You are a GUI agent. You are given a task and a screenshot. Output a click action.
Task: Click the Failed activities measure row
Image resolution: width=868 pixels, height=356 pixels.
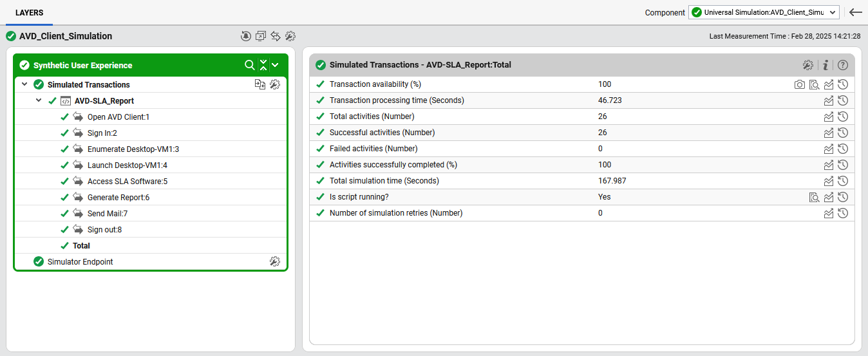(x=373, y=149)
